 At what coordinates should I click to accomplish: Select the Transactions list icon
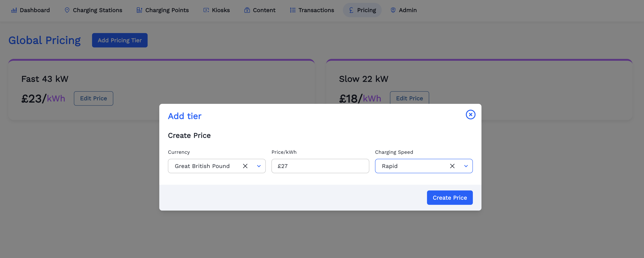pyautogui.click(x=292, y=10)
